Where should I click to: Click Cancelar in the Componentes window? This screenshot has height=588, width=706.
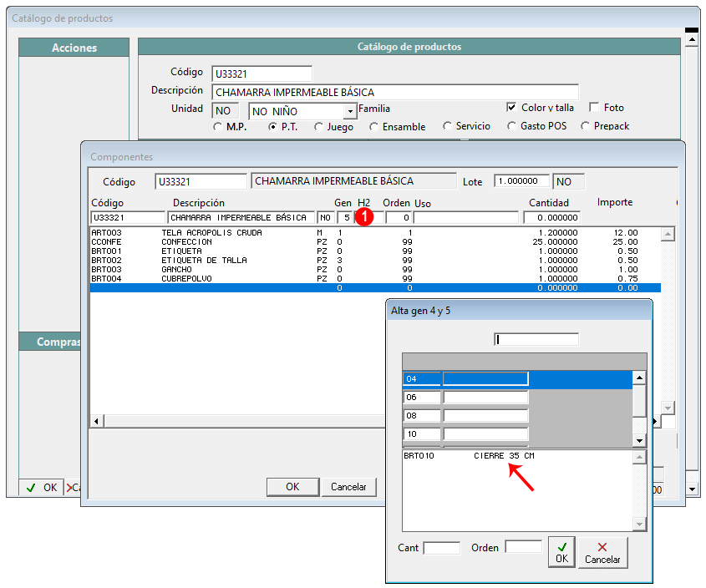(348, 487)
